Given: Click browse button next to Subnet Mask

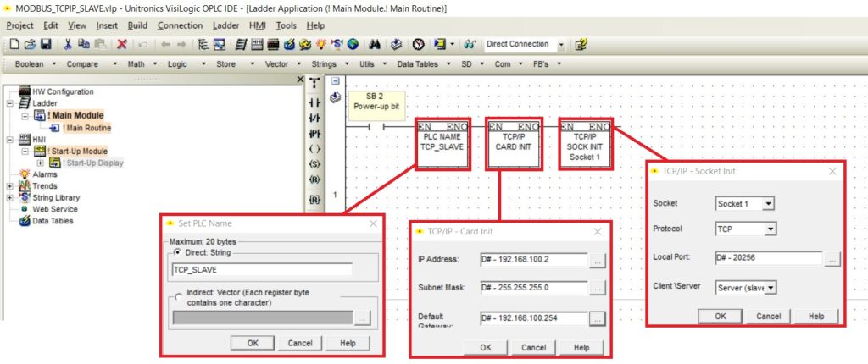Looking at the screenshot, I should pos(598,288).
